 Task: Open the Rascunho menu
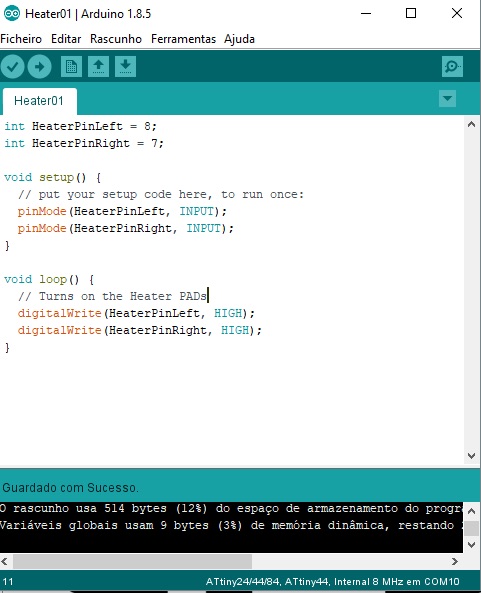tap(116, 39)
